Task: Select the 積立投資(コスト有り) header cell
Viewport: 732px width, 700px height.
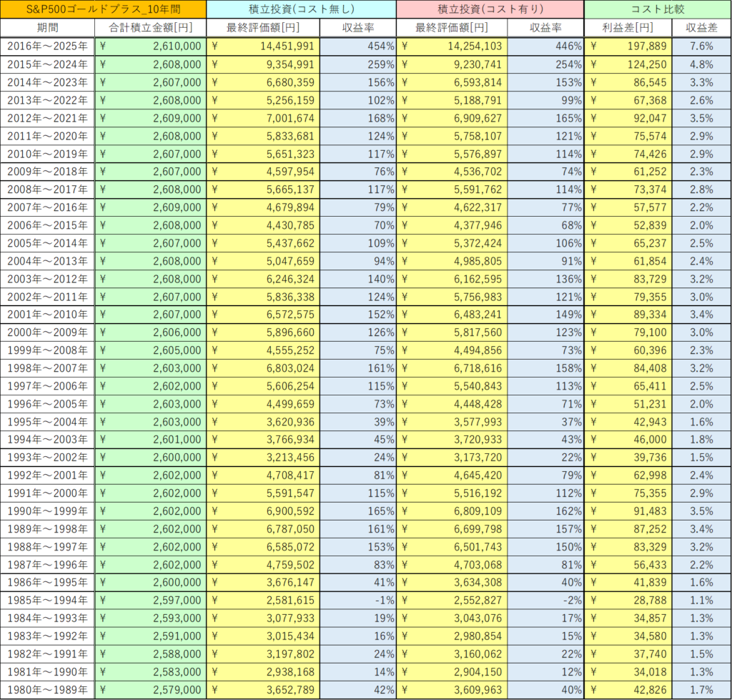Action: coord(490,9)
